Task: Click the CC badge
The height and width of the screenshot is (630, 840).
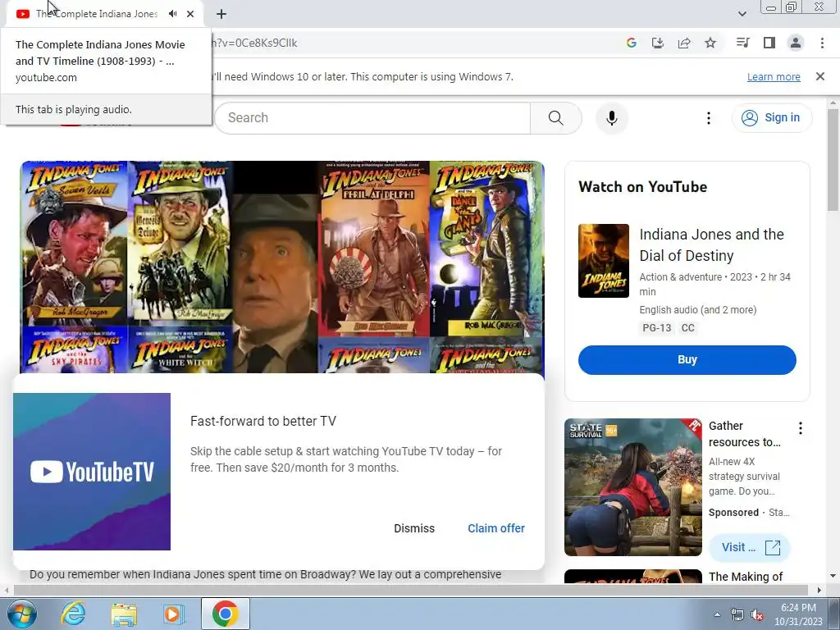Action: 687,328
